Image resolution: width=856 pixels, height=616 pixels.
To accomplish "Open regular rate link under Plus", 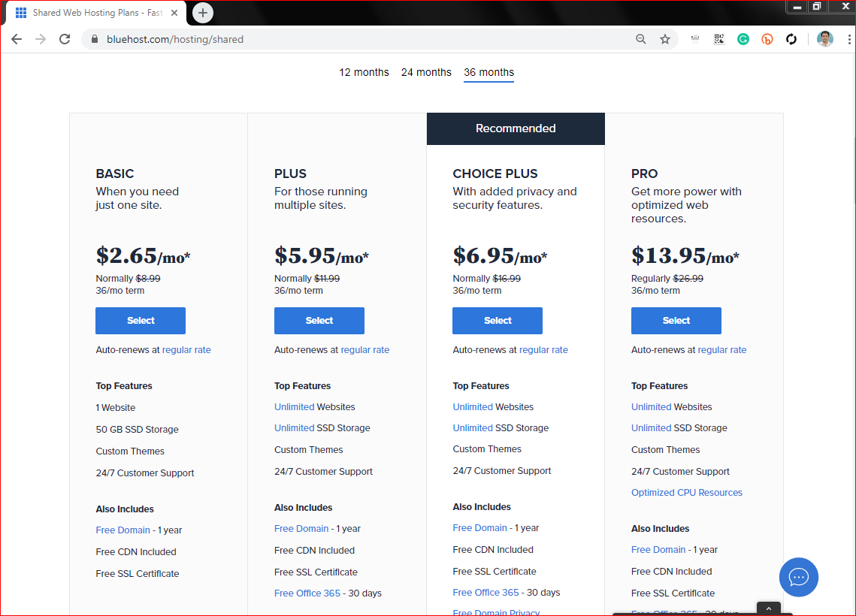I will pyautogui.click(x=364, y=350).
